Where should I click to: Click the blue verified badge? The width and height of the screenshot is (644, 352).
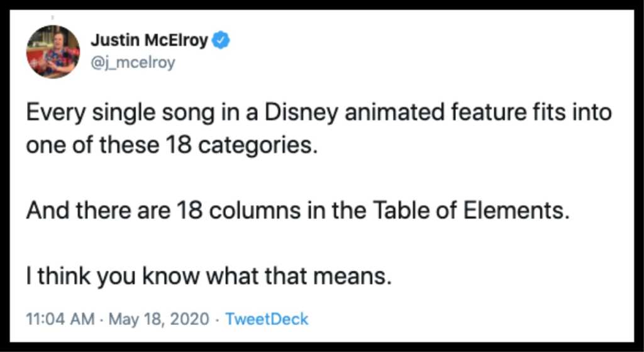click(221, 41)
